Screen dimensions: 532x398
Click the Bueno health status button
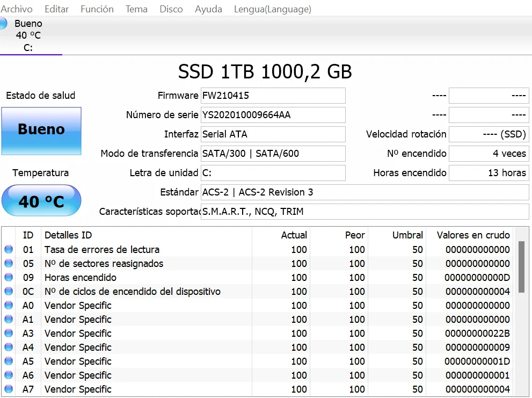tap(41, 131)
